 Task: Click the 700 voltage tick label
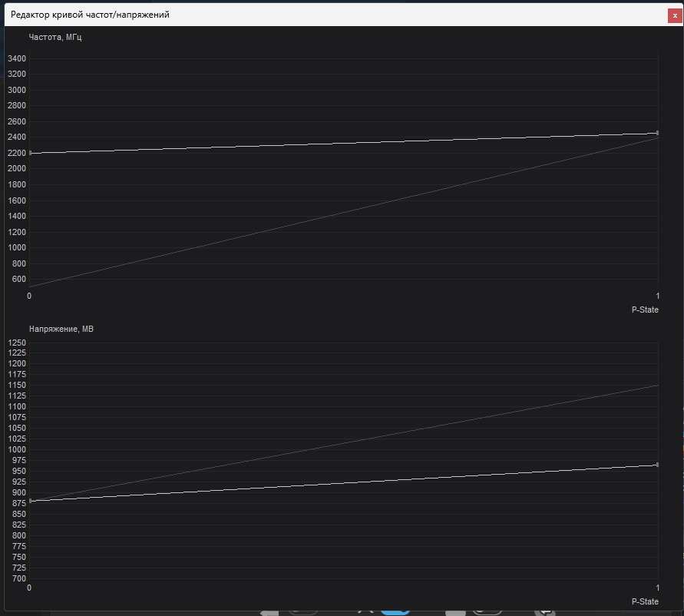(19, 578)
